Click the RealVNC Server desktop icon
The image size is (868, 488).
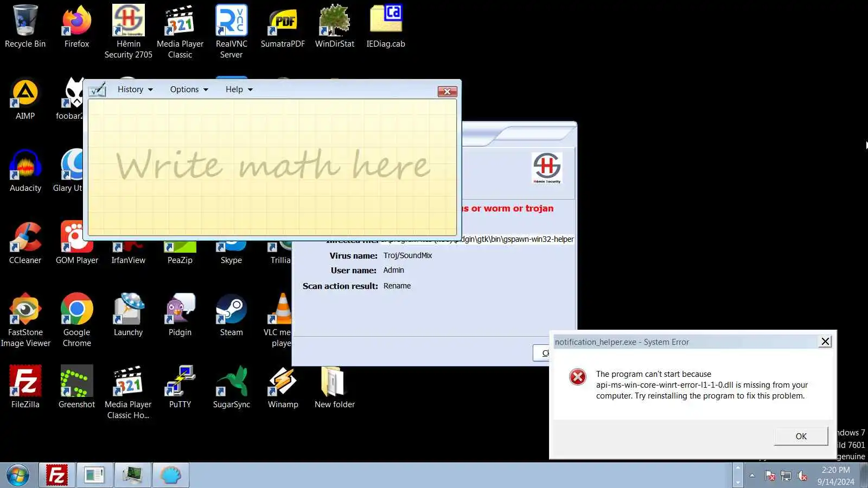click(x=232, y=31)
